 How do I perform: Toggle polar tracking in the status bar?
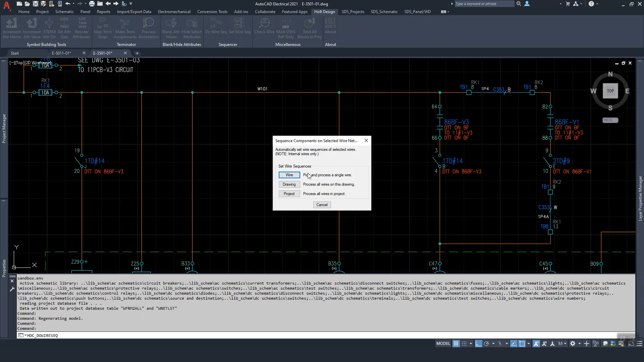coord(487,344)
